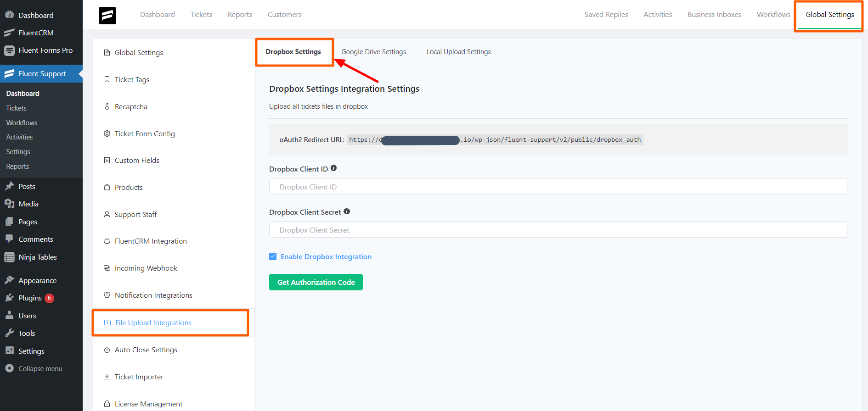Open Activities under Fluent Support submenu
The width and height of the screenshot is (868, 411).
(19, 137)
